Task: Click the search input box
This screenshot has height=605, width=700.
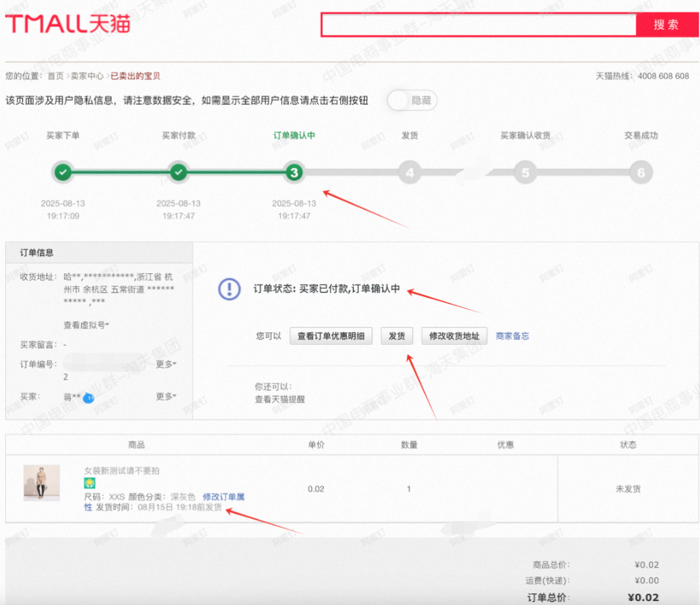Action: click(478, 24)
